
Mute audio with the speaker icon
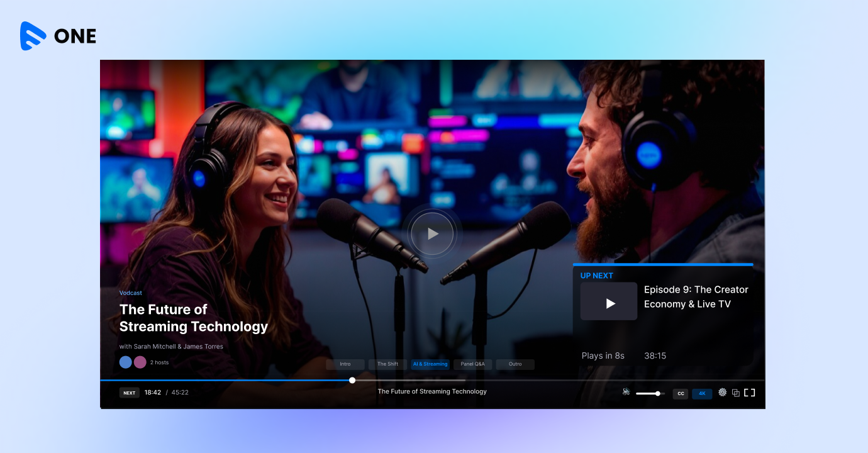[626, 392]
